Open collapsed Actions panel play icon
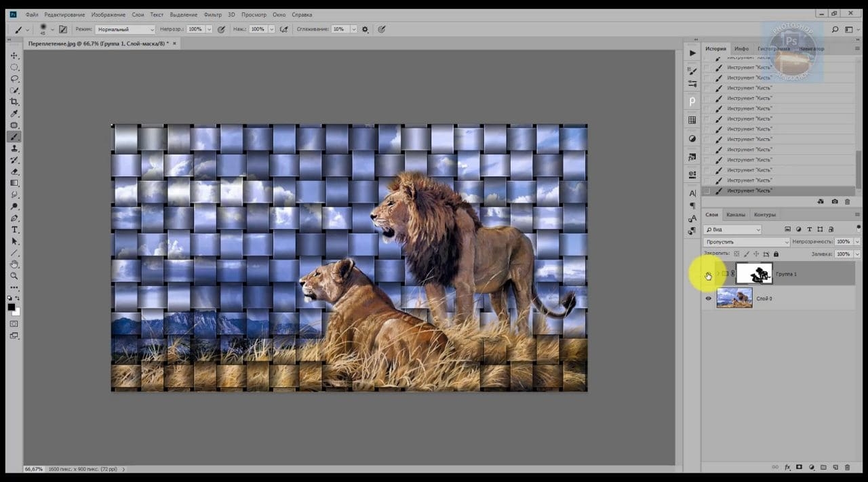The image size is (868, 482). point(692,53)
